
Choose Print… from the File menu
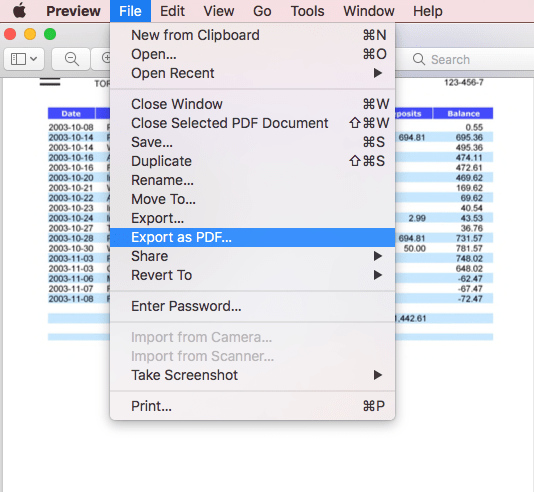(x=252, y=406)
